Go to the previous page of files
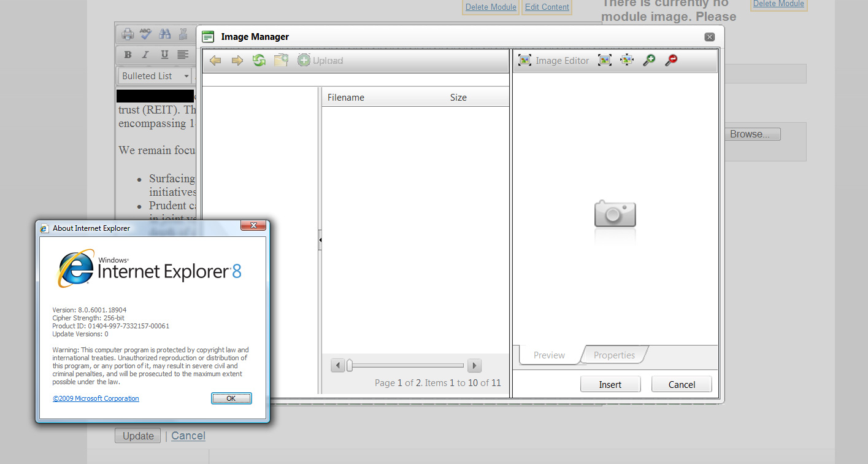Viewport: 868px width, 464px height. [337, 366]
